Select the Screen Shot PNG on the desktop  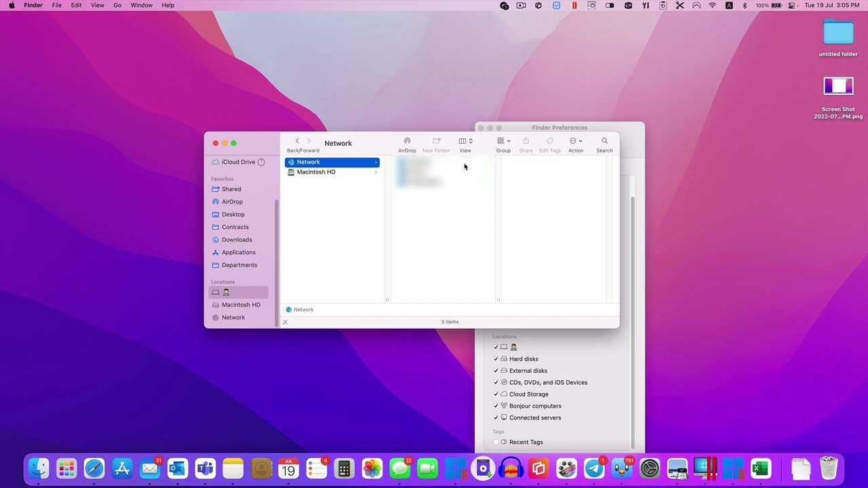point(839,98)
